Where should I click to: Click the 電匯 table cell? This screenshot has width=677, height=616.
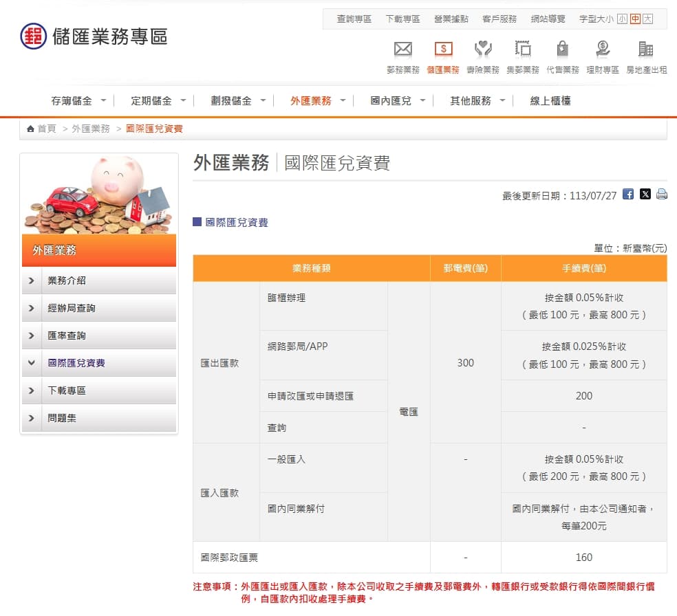tap(409, 412)
